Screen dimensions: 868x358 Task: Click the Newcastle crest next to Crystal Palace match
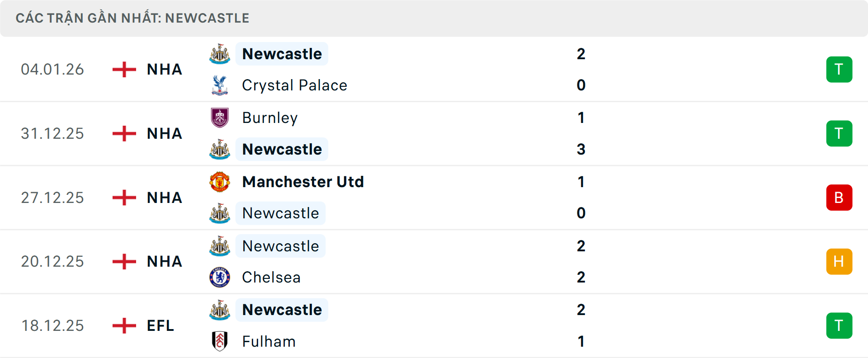(219, 54)
